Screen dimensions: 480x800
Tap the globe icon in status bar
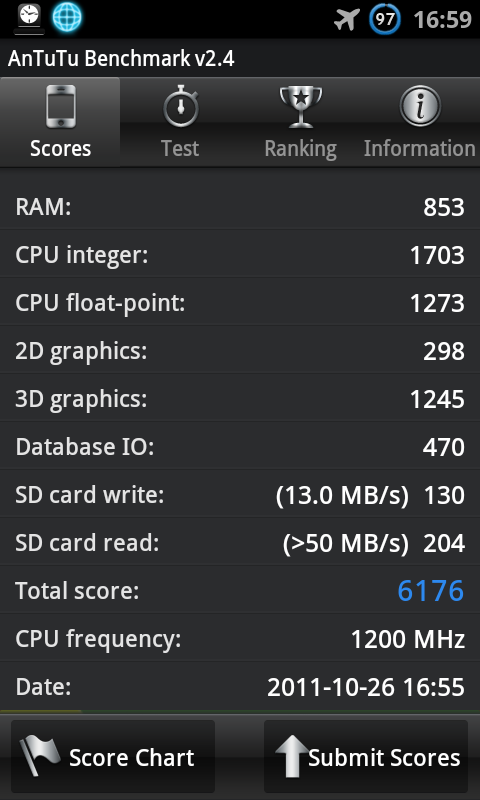coord(67,17)
